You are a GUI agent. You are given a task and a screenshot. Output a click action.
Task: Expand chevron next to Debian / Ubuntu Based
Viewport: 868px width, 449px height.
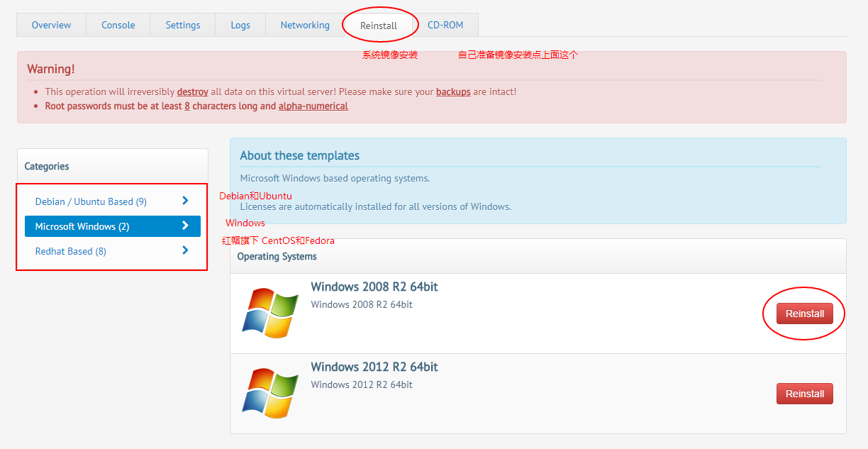coord(185,201)
